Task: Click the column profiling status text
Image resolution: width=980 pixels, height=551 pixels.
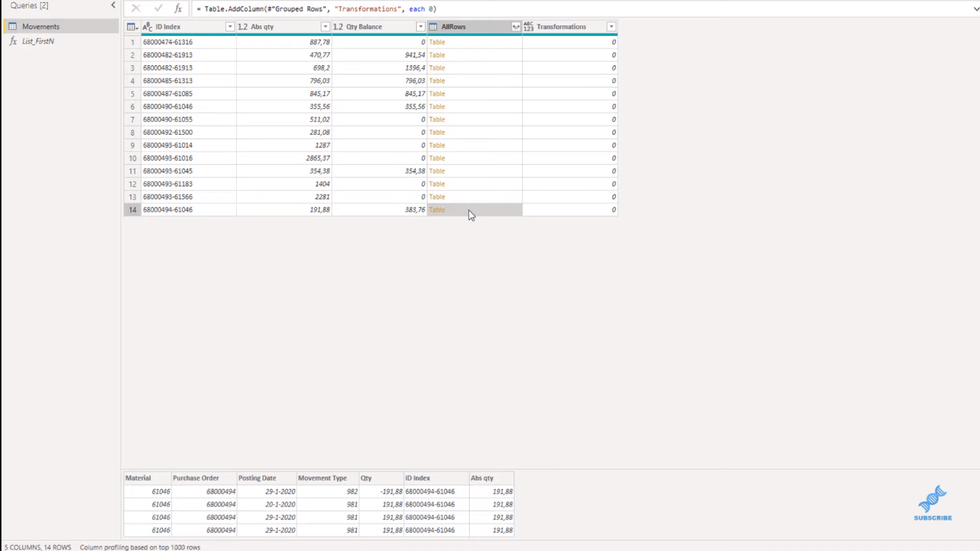Action: [x=140, y=547]
